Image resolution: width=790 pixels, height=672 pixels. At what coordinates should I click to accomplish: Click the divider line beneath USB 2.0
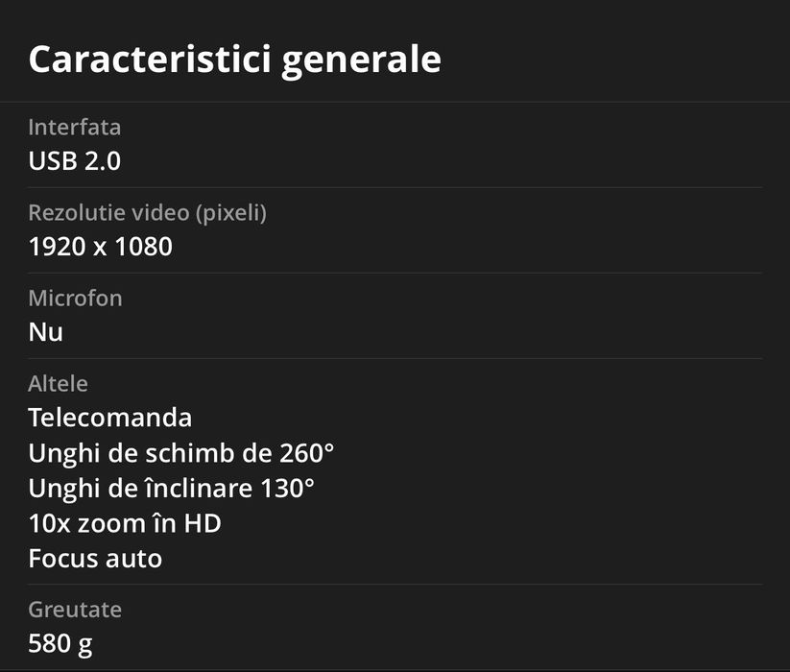pyautogui.click(x=395, y=187)
